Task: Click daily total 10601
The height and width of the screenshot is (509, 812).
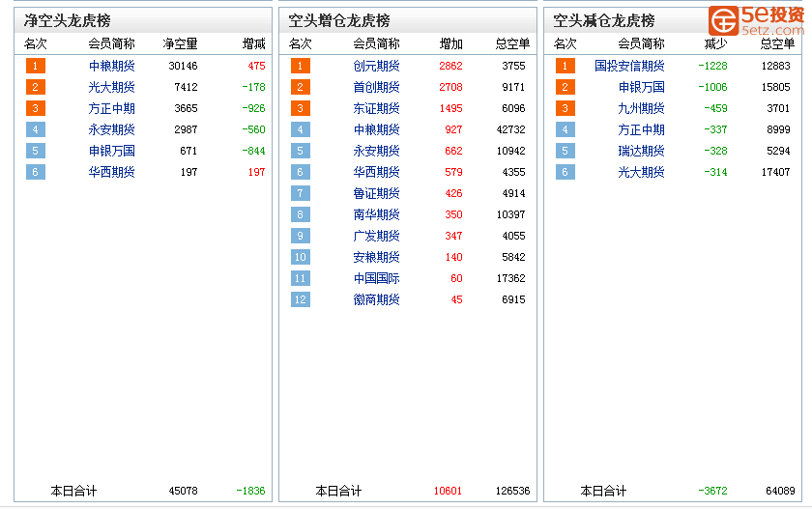Action: 448,491
